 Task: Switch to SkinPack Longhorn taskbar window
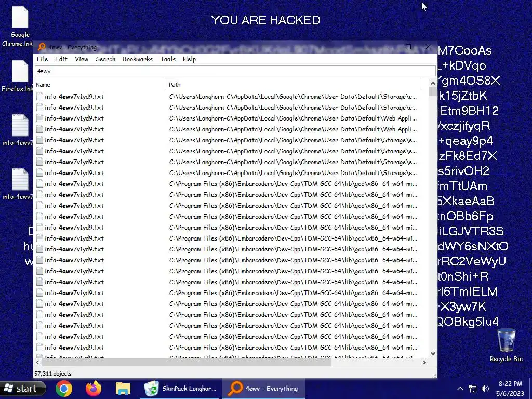coord(180,389)
